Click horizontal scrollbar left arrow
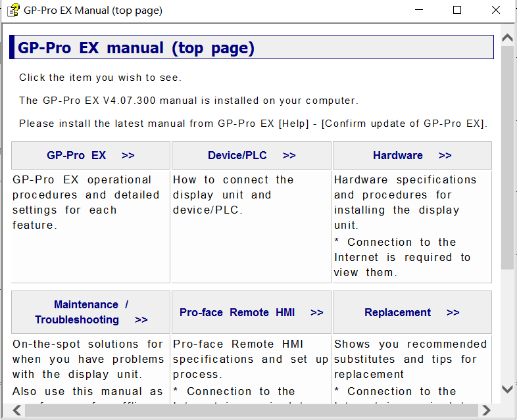The width and height of the screenshot is (517, 420). click(x=17, y=411)
